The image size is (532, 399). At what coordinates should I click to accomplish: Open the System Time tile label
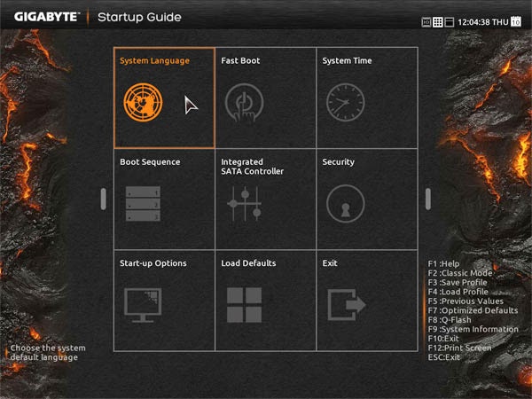tap(347, 60)
